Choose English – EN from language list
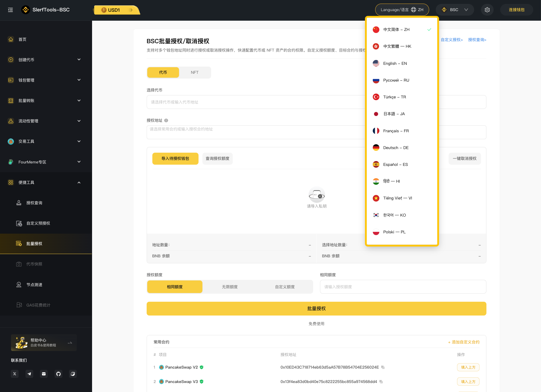This screenshot has width=541, height=392. tap(395, 63)
